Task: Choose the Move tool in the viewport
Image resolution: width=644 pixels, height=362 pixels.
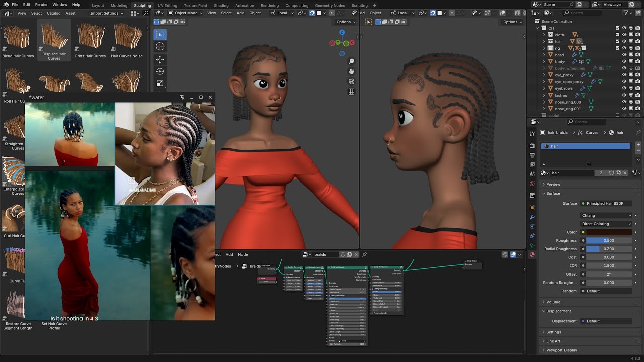Action: tap(160, 59)
